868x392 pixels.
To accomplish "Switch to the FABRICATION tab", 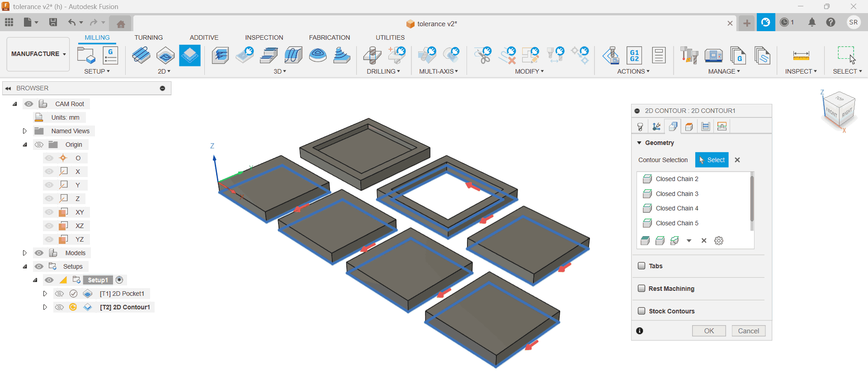I will coord(330,37).
